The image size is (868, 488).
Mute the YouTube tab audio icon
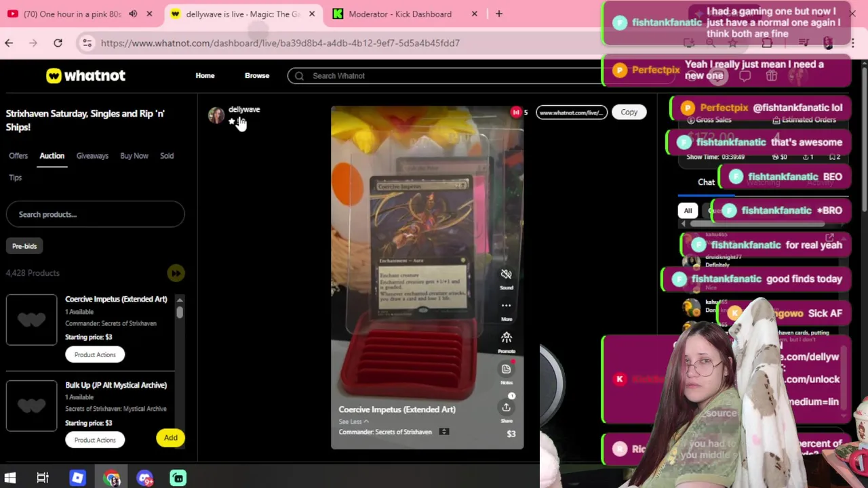133,14
